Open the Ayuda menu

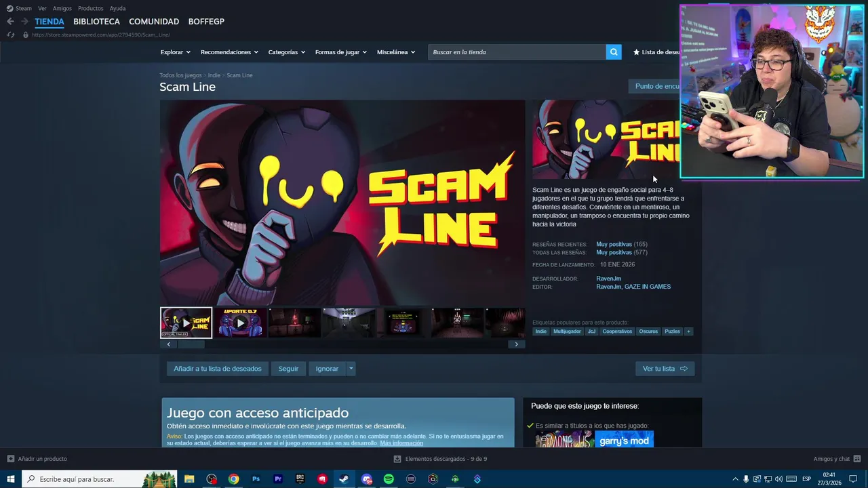tap(117, 8)
